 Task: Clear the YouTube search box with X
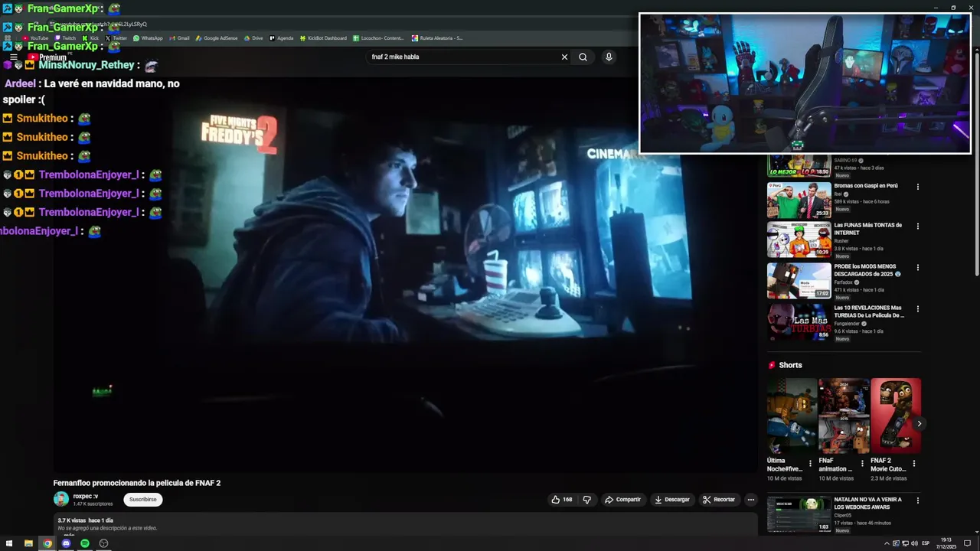564,57
